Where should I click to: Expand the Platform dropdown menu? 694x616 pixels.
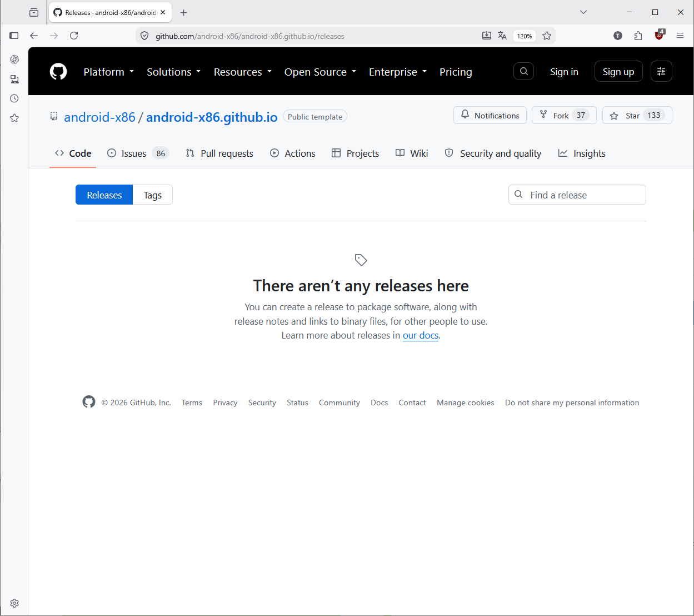[x=109, y=72]
